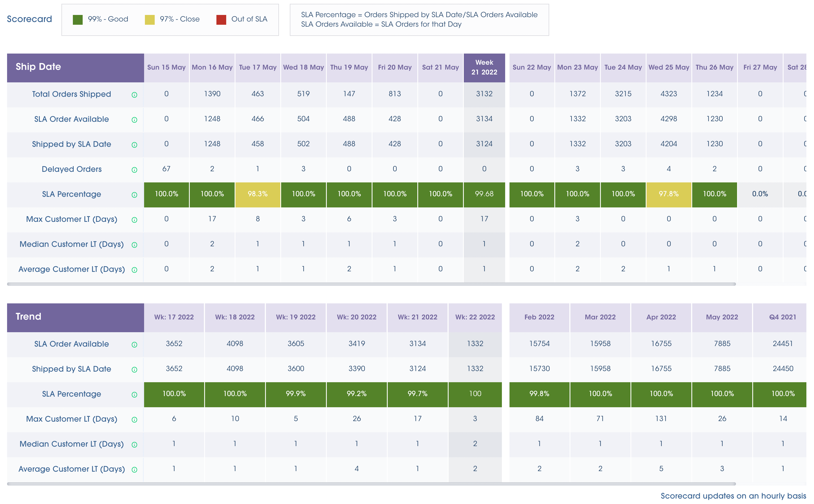
Task: Click the Ship Date table horizontal scrollbar
Action: click(x=371, y=284)
